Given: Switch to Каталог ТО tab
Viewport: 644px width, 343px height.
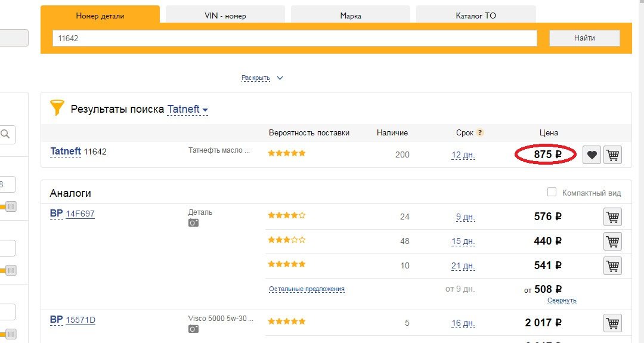Looking at the screenshot, I should pyautogui.click(x=476, y=16).
